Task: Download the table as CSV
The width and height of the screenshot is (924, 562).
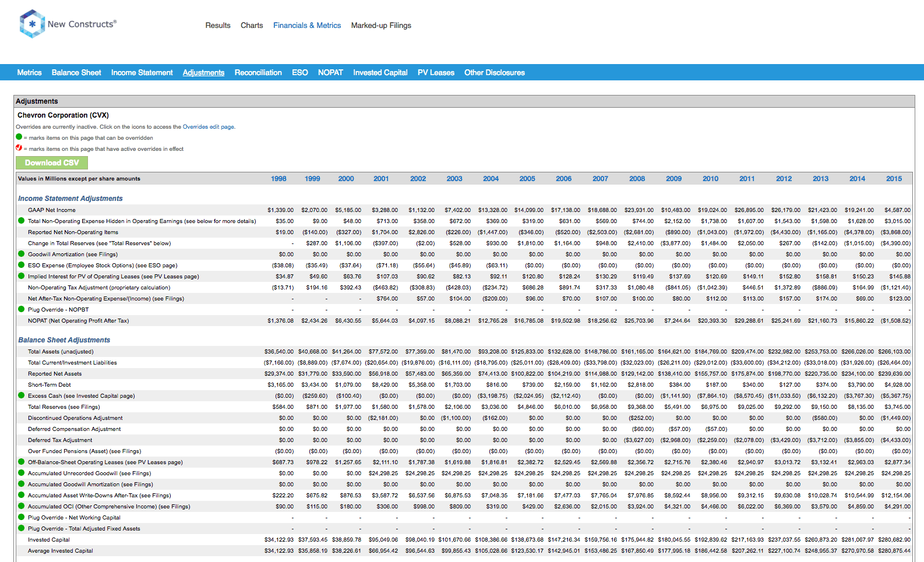Action: (x=52, y=163)
